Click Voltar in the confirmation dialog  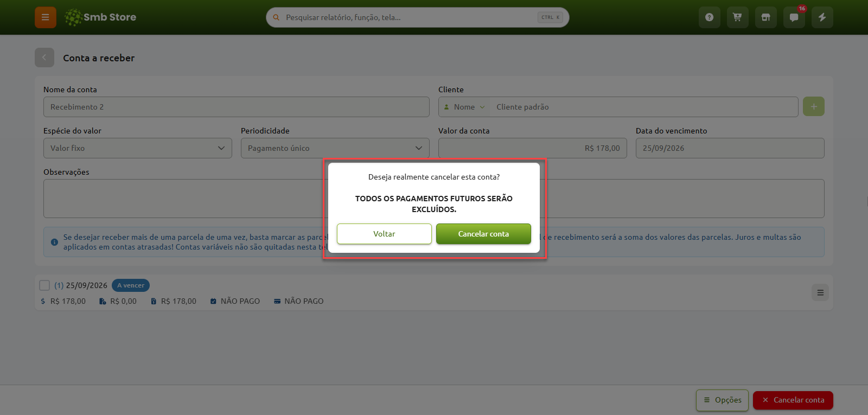tap(384, 234)
